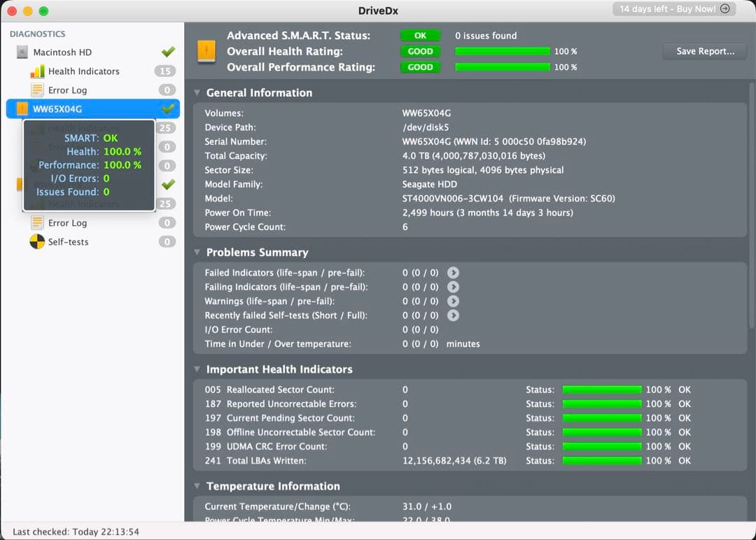
Task: Click the Overall Performance Rating progress bar
Action: point(503,67)
